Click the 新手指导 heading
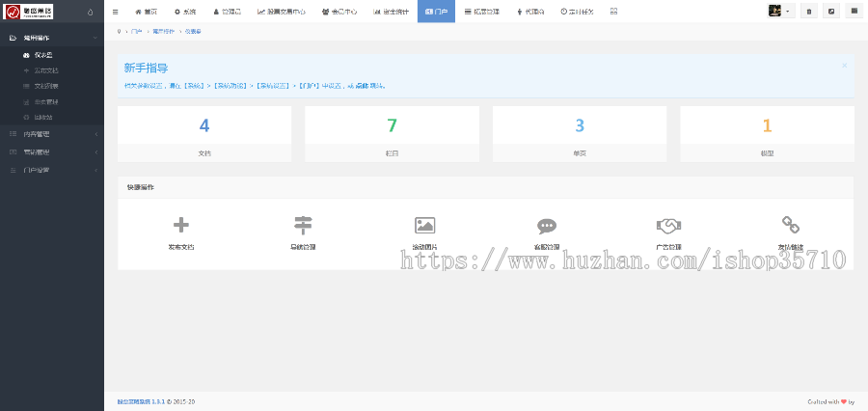This screenshot has width=868, height=411. (x=147, y=68)
